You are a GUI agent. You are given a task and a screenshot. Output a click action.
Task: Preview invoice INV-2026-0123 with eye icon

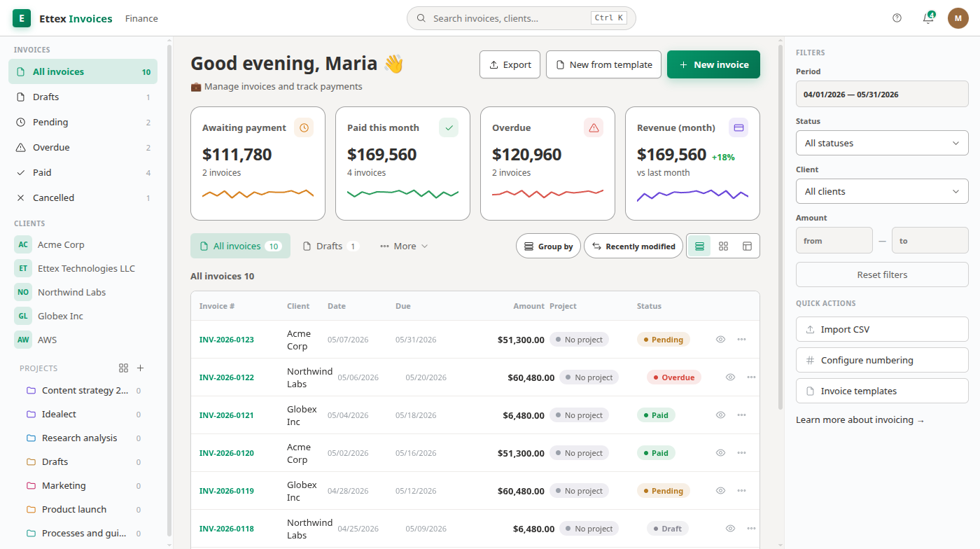pyautogui.click(x=720, y=340)
